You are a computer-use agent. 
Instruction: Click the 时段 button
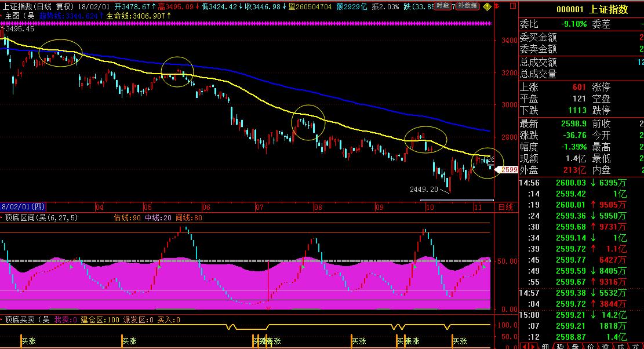click(x=443, y=6)
